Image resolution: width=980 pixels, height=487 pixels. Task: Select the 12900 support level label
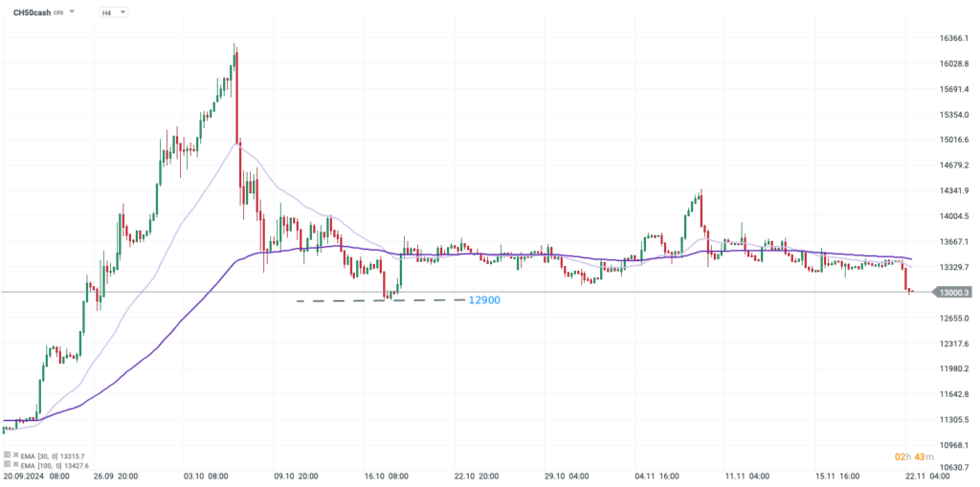(484, 300)
